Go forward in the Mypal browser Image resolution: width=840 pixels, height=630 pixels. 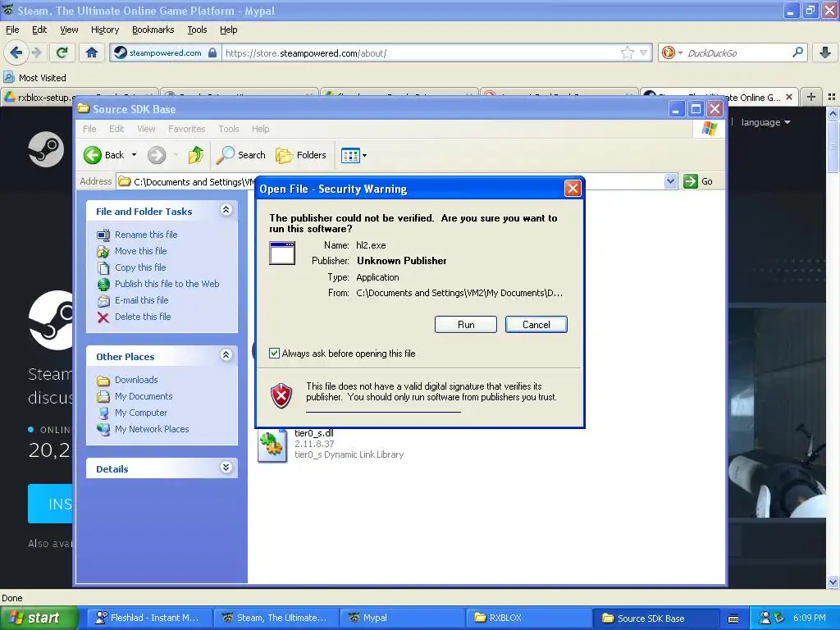coord(36,52)
